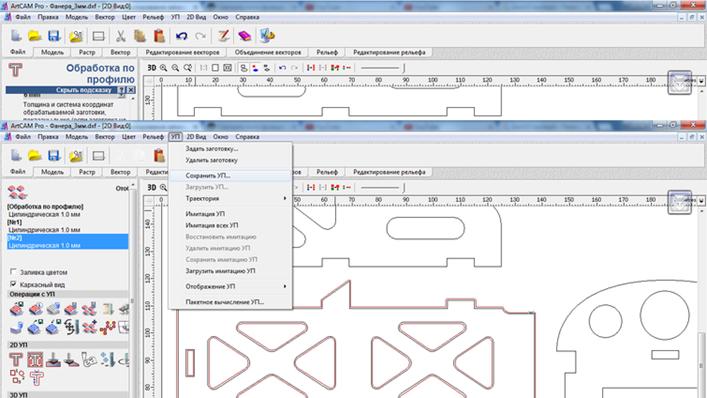This screenshot has height=398, width=707.
Task: Click Cut scissors icon in background window
Action: [120, 36]
